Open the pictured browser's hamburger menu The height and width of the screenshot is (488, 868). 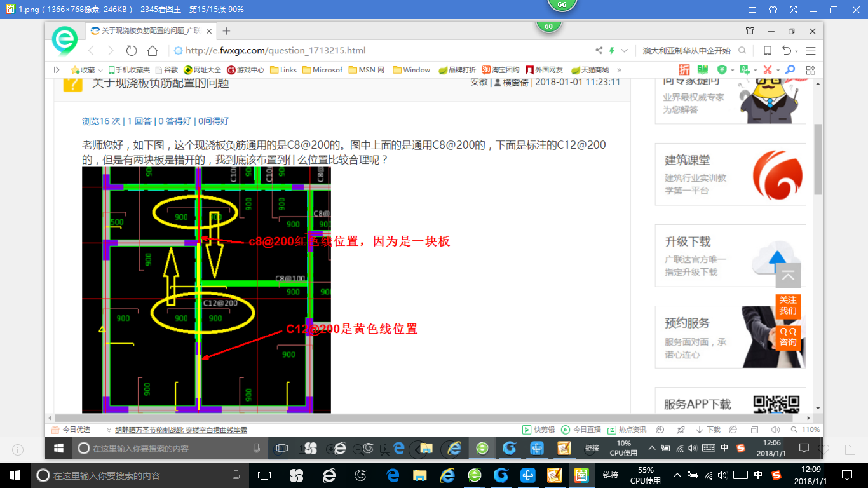tap(811, 51)
